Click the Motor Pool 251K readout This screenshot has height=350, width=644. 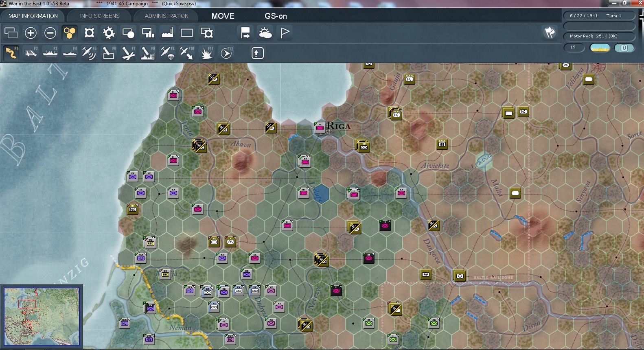pyautogui.click(x=599, y=36)
